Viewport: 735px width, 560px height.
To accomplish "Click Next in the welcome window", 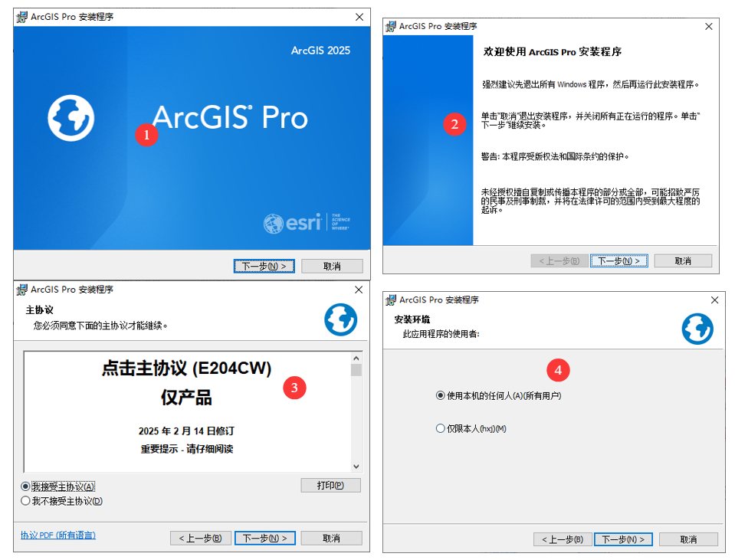I will (x=619, y=260).
